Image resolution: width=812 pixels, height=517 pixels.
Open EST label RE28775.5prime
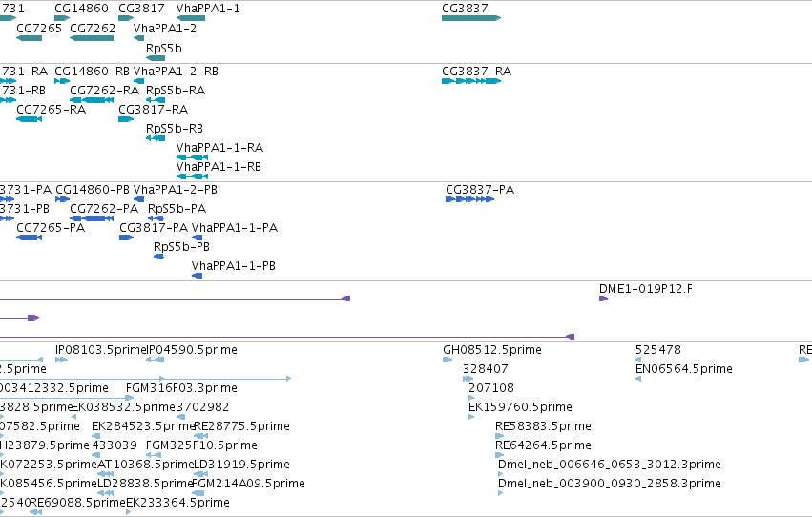tap(241, 426)
